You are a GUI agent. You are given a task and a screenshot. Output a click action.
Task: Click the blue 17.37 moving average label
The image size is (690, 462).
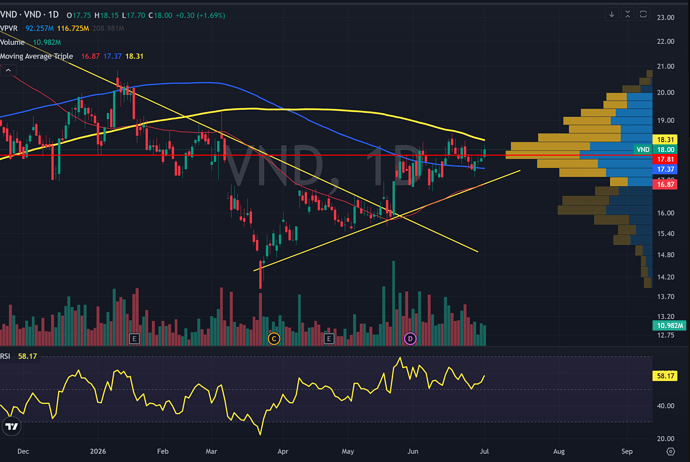point(665,169)
